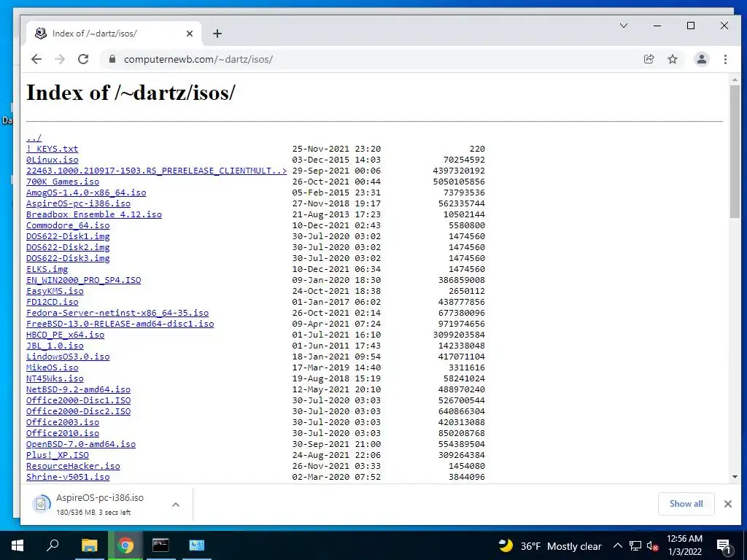Download 700K_Games.iso
The width and height of the screenshot is (747, 560).
[x=63, y=182]
